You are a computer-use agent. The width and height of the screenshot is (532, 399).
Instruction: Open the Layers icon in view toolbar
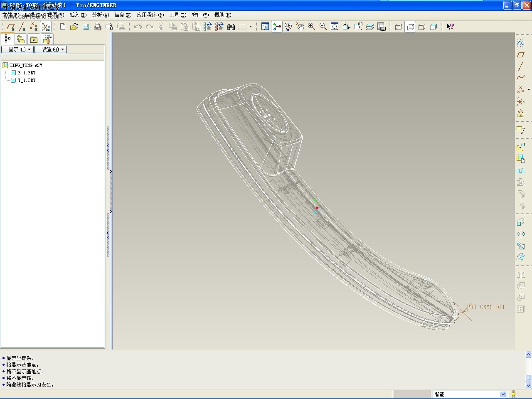(x=370, y=27)
